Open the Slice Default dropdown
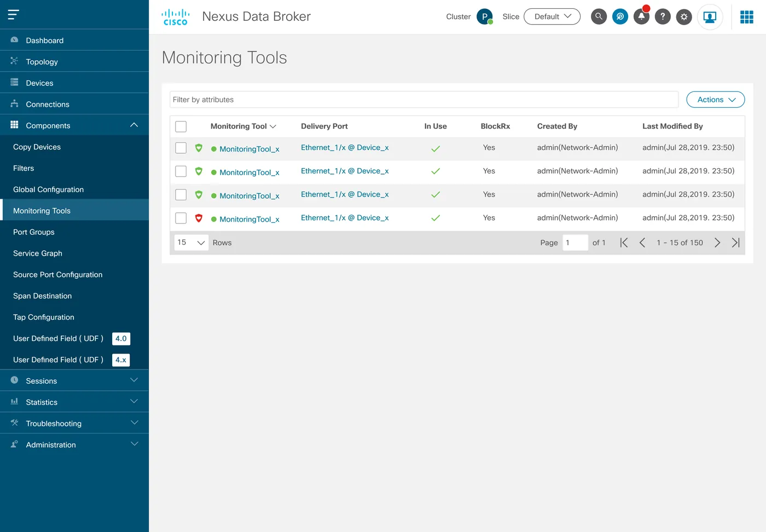The image size is (766, 532). pyautogui.click(x=552, y=16)
